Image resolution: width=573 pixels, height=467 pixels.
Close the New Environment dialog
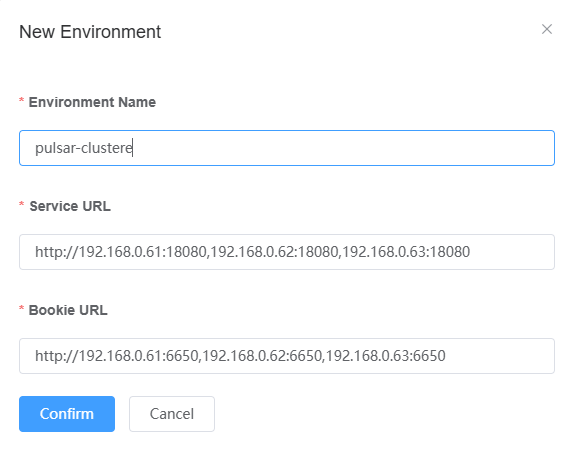pyautogui.click(x=547, y=29)
